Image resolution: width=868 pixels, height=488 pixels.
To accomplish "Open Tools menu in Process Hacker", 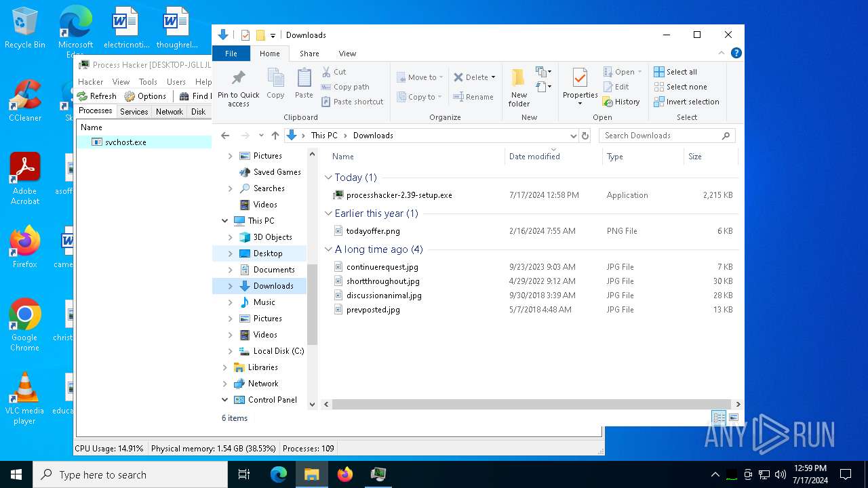I will click(148, 81).
